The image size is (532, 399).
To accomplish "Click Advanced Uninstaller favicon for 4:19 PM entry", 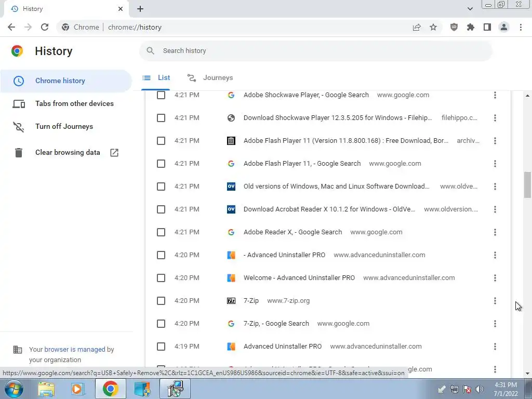I will [231, 347].
